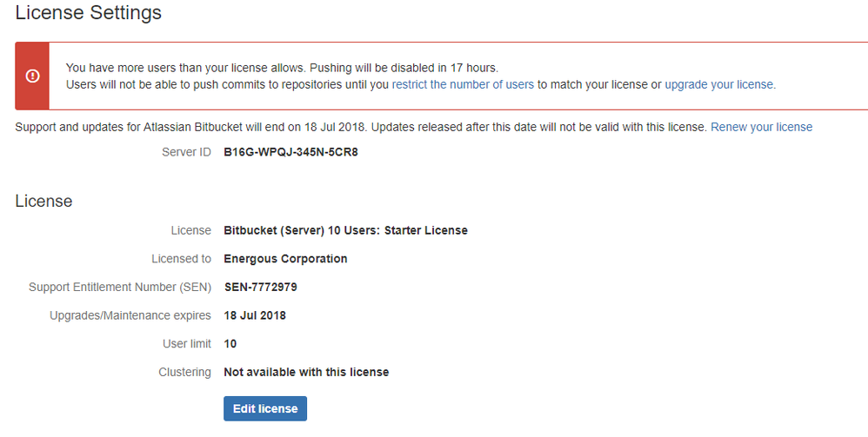Click the License section heading

pos(43,201)
